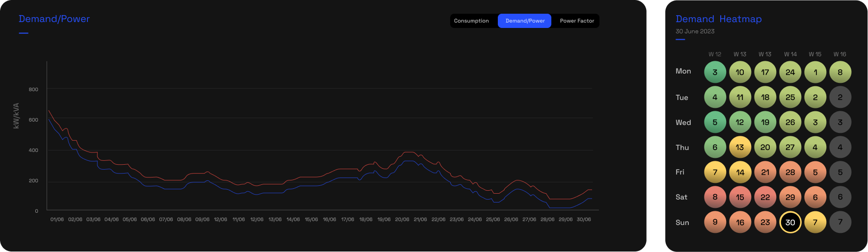Click Sunday 9 heatmap circle
Screen dimensions: 868x252
[x=715, y=222]
